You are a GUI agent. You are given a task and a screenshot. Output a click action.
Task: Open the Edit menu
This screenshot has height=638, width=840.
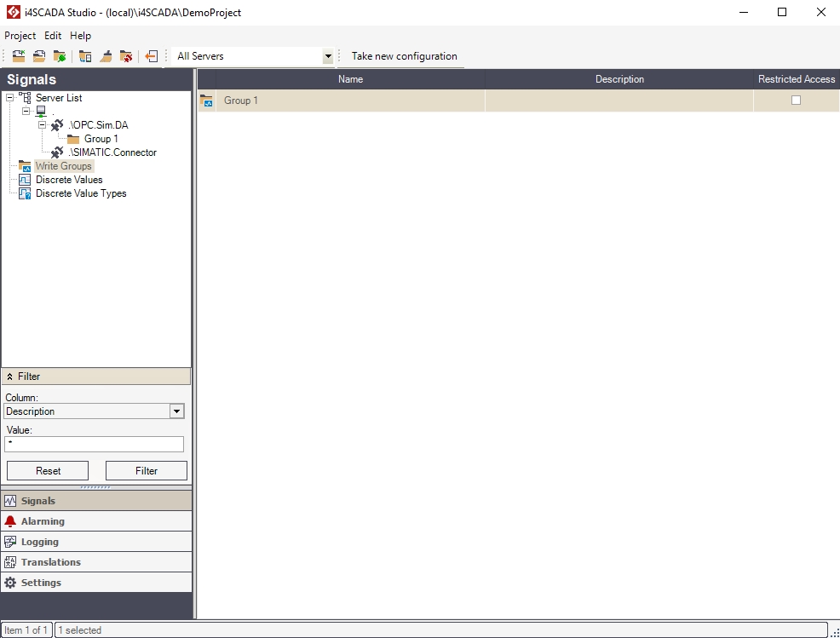pos(52,36)
